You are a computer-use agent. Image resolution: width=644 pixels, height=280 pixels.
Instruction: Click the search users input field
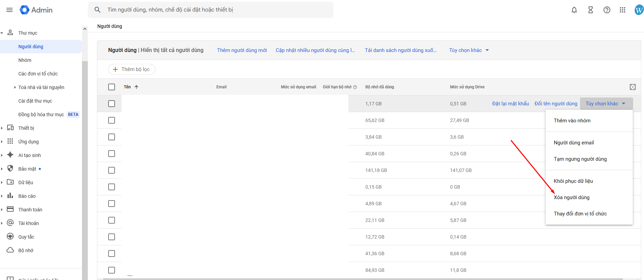218,10
